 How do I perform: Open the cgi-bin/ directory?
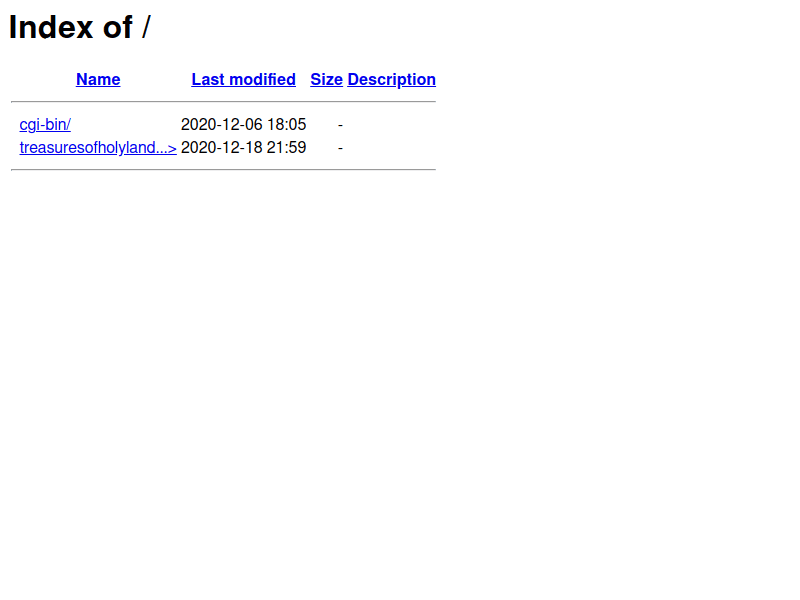[45, 124]
